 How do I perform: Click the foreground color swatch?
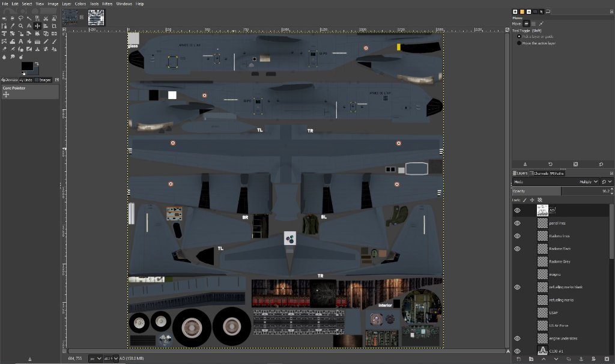point(26,65)
